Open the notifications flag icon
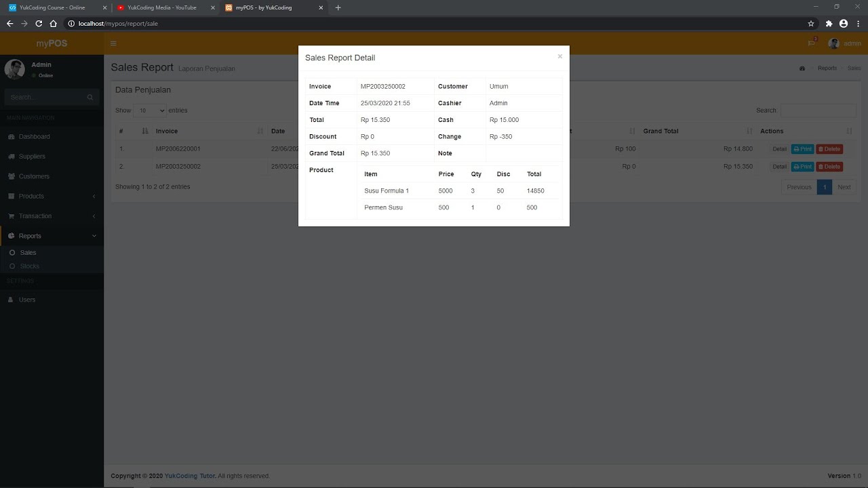 coord(811,43)
